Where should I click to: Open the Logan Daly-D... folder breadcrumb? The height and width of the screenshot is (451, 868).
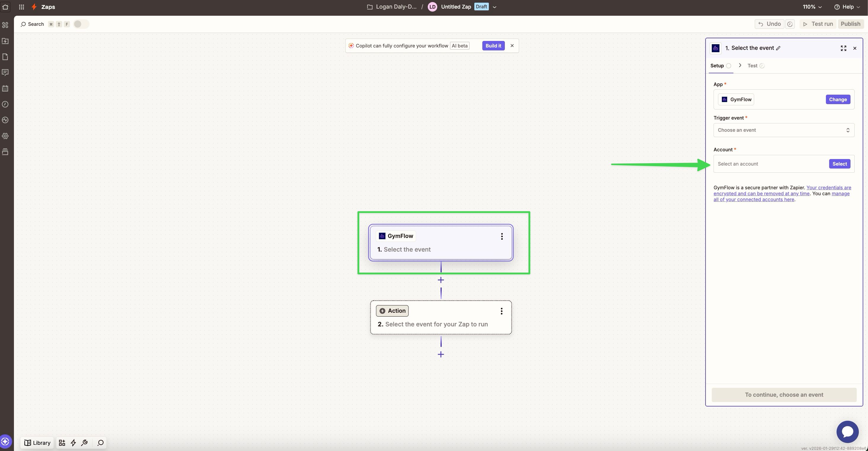[396, 7]
